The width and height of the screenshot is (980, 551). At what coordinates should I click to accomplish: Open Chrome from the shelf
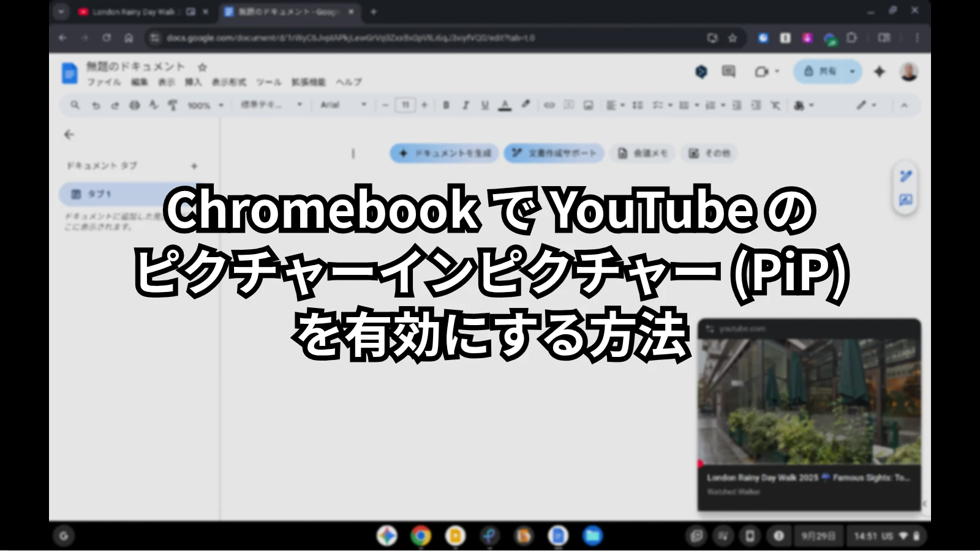coord(421,536)
